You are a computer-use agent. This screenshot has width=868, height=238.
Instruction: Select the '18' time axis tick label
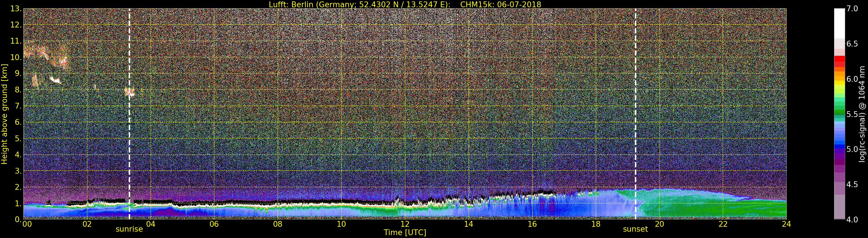(x=596, y=224)
